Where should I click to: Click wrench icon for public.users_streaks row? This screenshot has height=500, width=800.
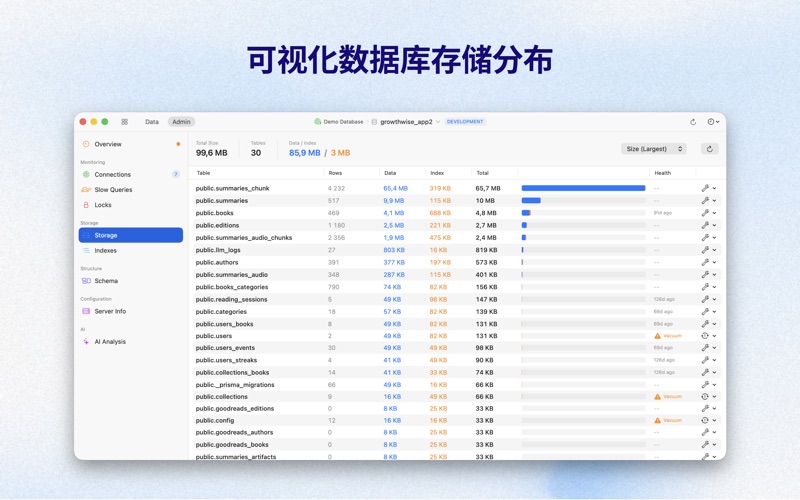pos(705,360)
